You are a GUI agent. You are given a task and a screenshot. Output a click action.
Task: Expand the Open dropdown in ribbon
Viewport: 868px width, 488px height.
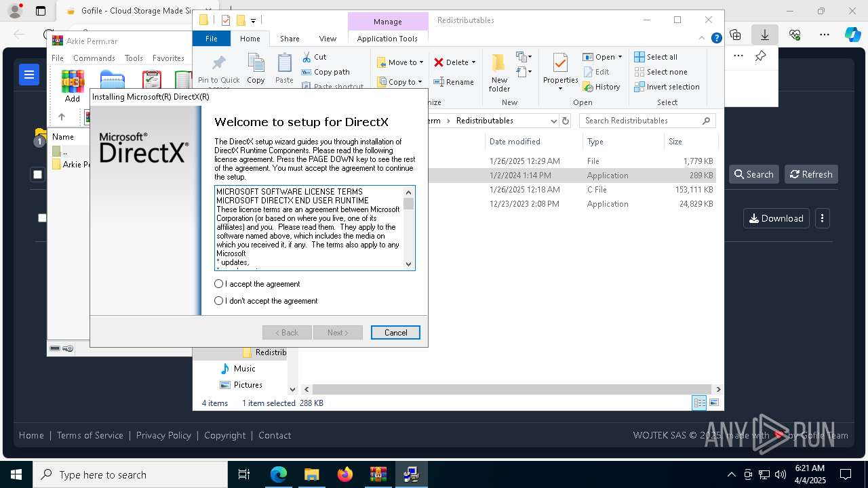pyautogui.click(x=620, y=57)
